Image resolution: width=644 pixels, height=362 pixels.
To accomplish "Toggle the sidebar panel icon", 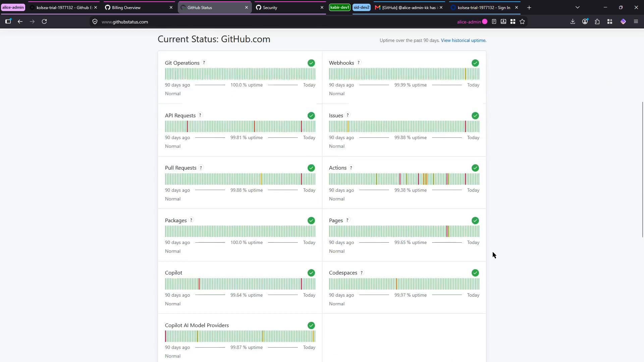I will click(8, 21).
